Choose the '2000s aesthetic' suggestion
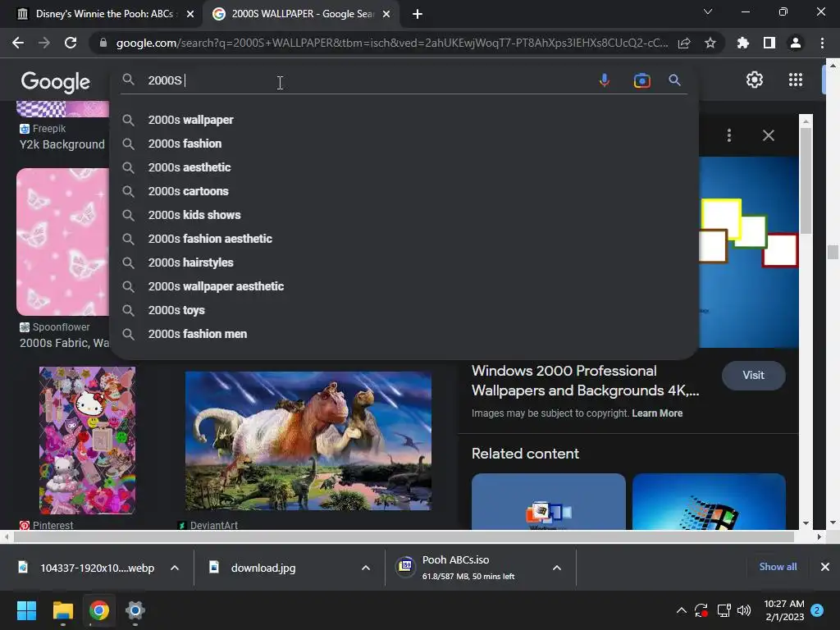 point(404,167)
